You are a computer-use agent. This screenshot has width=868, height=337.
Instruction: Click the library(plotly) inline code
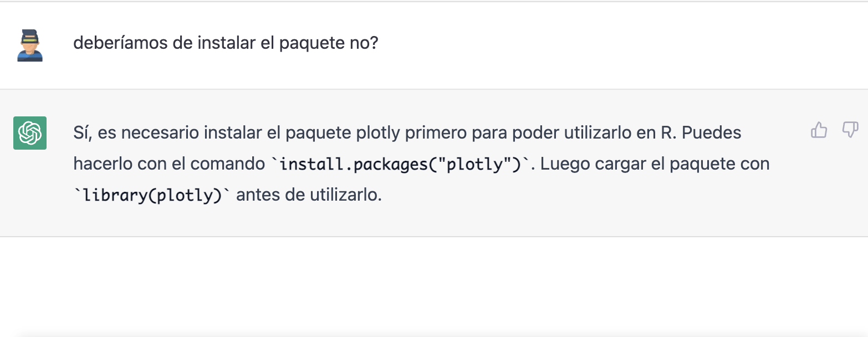pos(152,196)
